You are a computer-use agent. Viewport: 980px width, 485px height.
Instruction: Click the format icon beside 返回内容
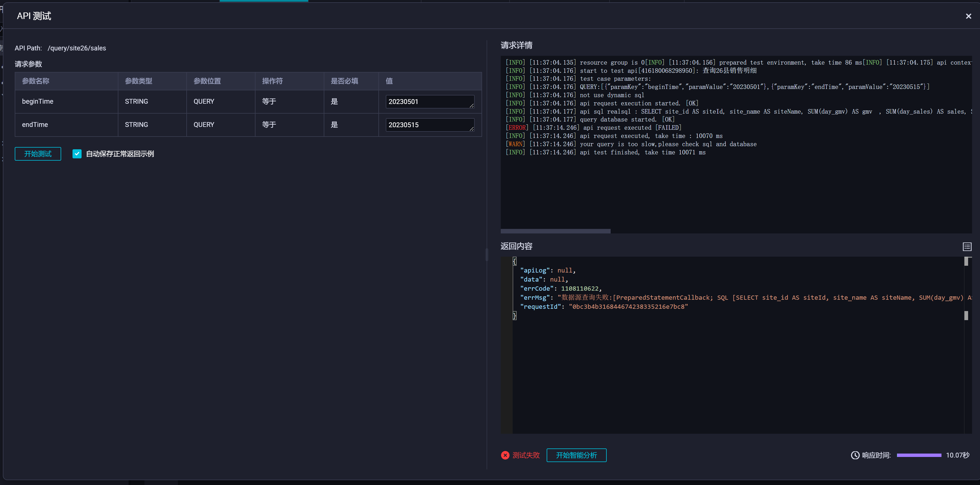click(x=967, y=246)
